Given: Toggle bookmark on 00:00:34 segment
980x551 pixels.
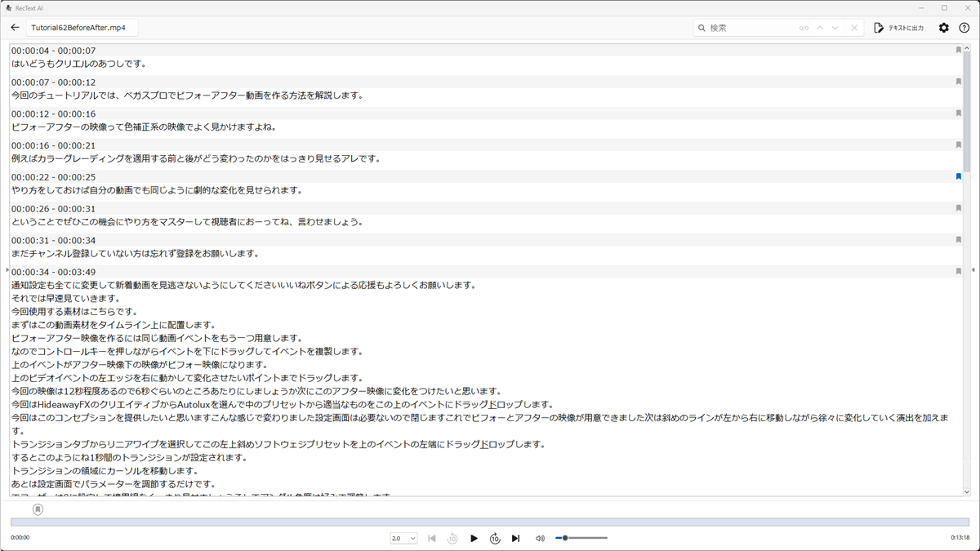Looking at the screenshot, I should point(959,271).
